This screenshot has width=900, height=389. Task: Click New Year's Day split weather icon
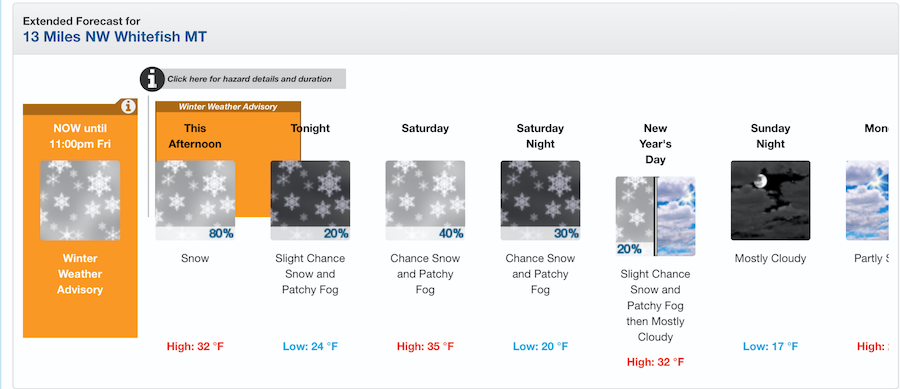[x=655, y=216]
